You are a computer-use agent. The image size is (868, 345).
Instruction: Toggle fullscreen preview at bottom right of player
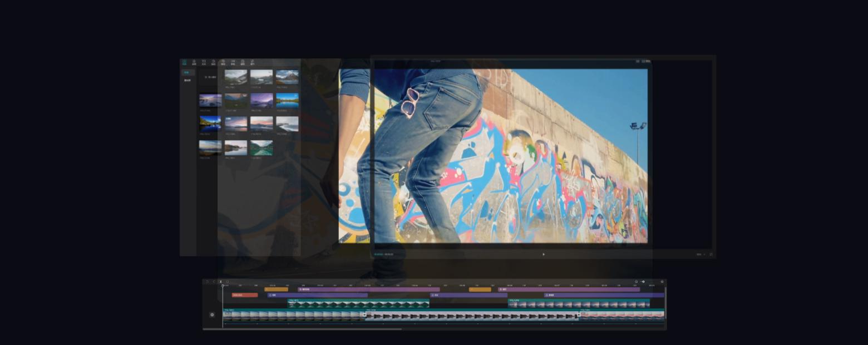click(x=711, y=254)
